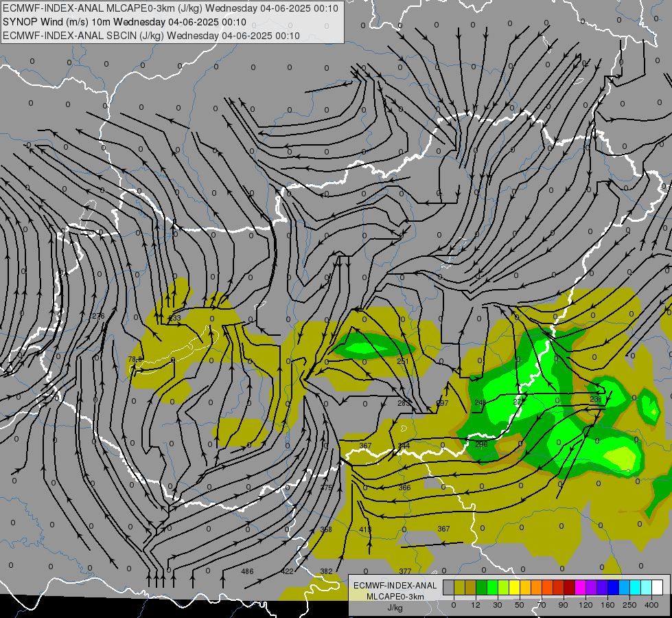This screenshot has height=618, width=672.
Task: Click the map value 248
Action: point(481,402)
